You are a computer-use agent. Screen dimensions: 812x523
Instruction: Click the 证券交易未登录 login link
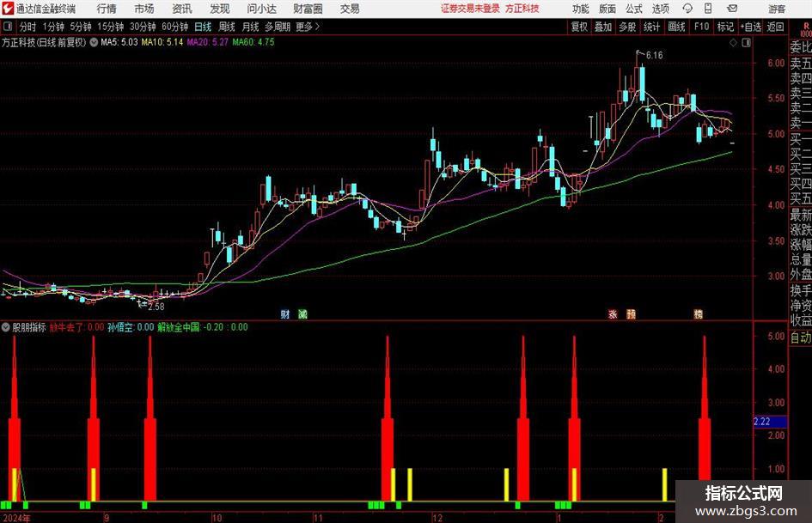pos(470,9)
